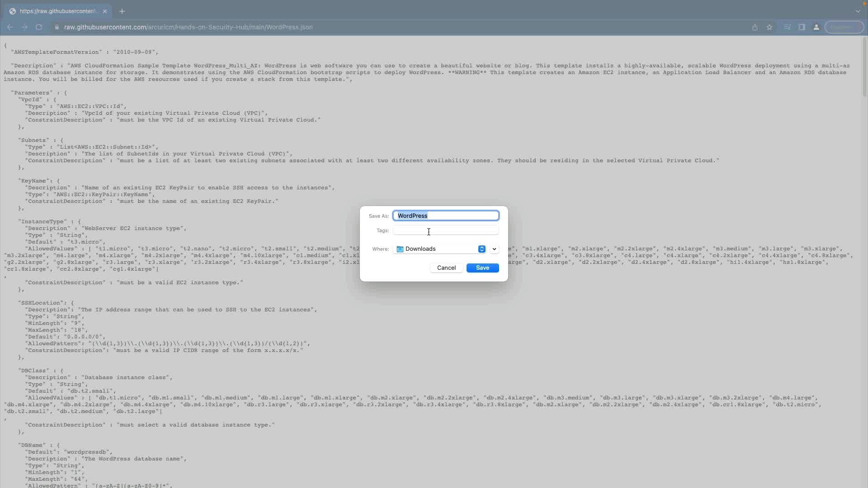Toggle the side panel icon

[x=802, y=27]
